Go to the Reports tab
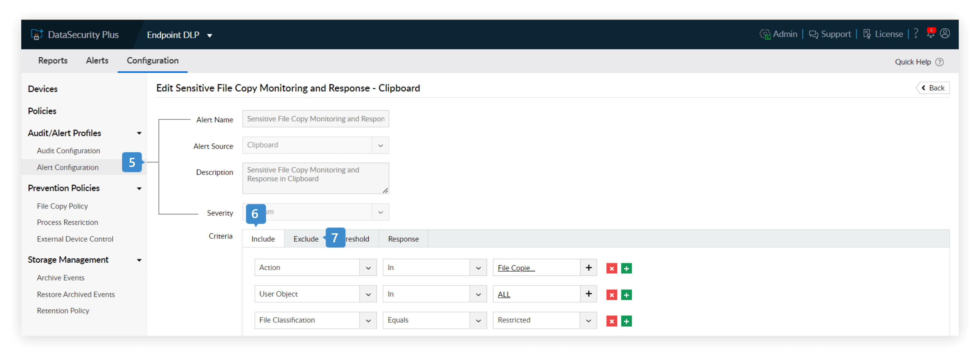 (x=52, y=61)
